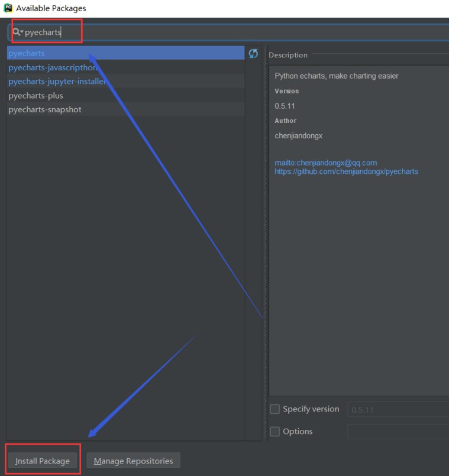This screenshot has height=476, width=449.
Task: Enable the Options checkbox
Action: (275, 432)
